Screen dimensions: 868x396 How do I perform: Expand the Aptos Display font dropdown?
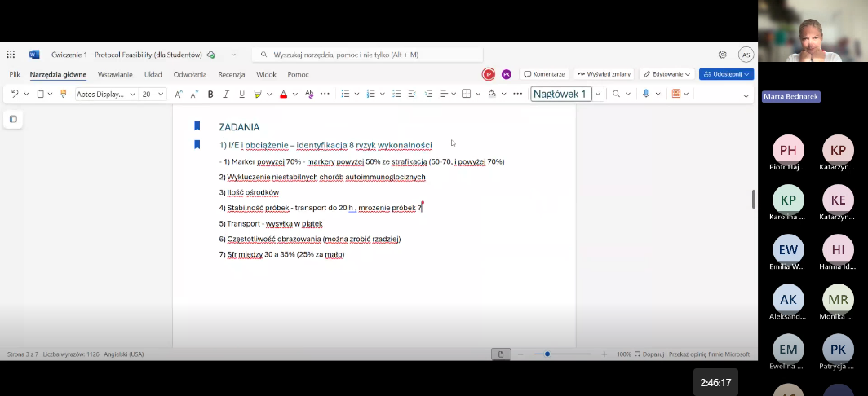(133, 95)
